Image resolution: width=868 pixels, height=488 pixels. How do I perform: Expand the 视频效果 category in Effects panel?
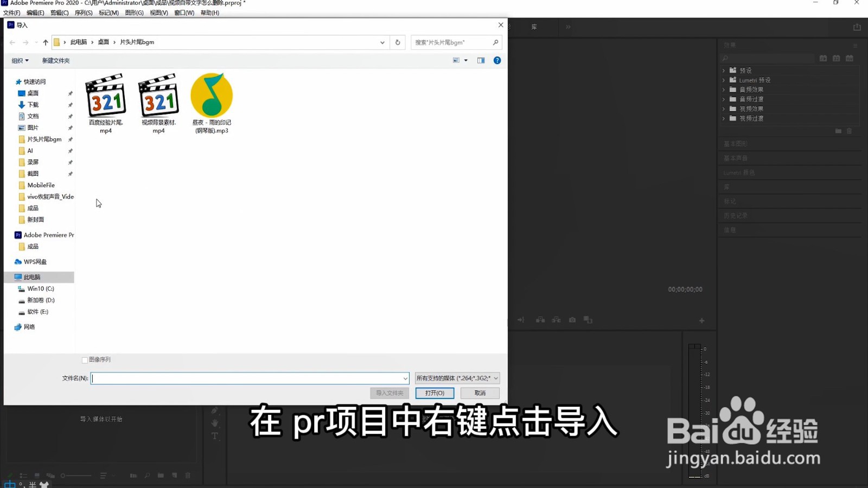click(x=724, y=108)
